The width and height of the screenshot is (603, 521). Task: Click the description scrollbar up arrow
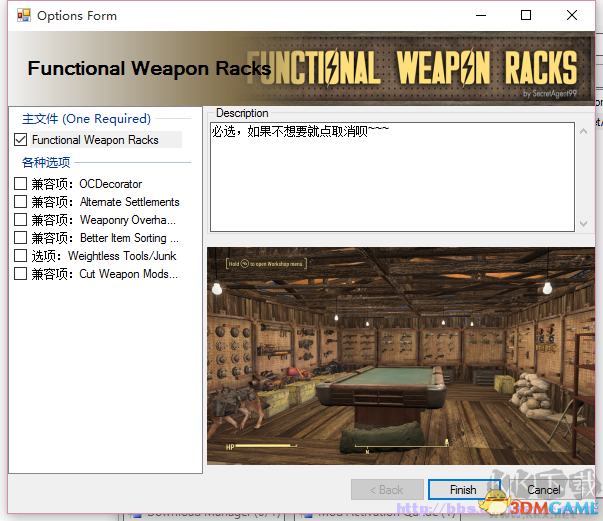pos(583,131)
